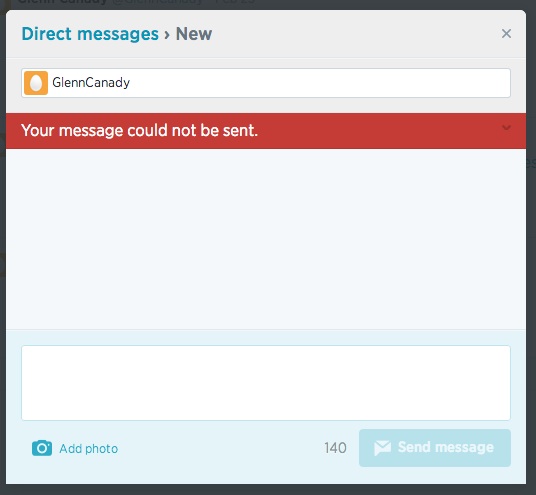Click the envelope icon in Send message
The width and height of the screenshot is (536, 495).
[383, 447]
